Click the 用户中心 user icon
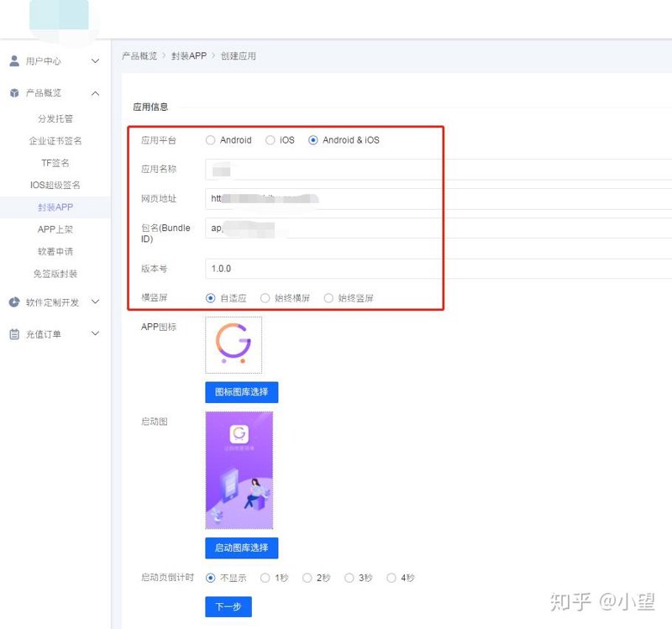672x629 pixels. point(14,60)
